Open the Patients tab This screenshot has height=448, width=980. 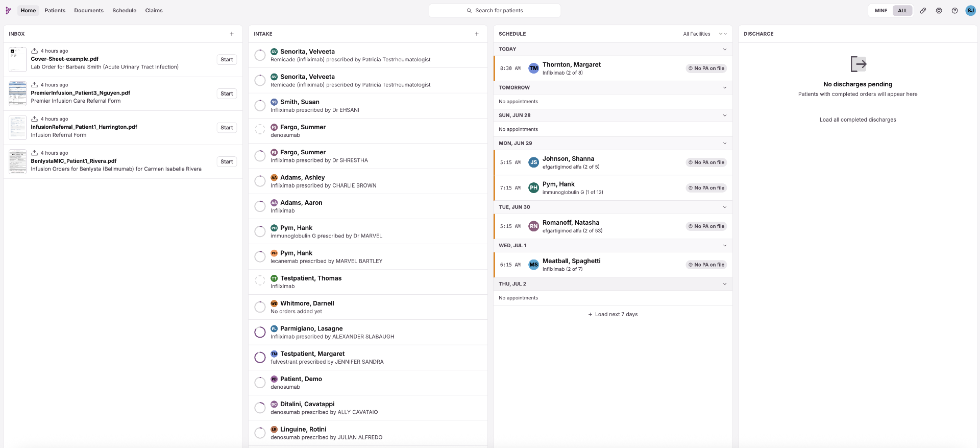pos(55,10)
